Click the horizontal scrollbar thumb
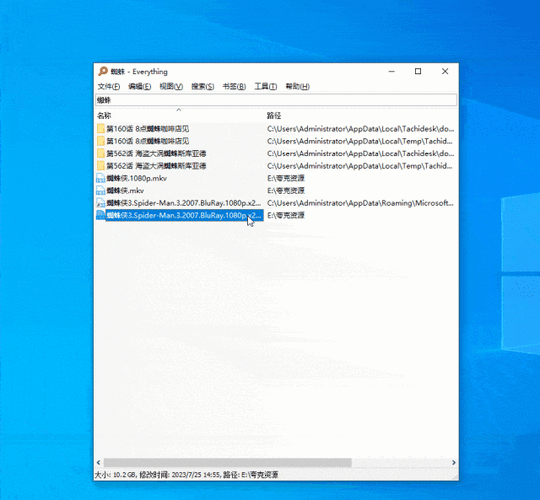 (227, 462)
